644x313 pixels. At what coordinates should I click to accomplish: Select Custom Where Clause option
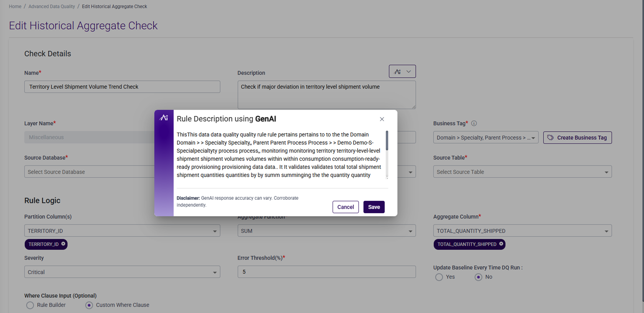tap(89, 305)
